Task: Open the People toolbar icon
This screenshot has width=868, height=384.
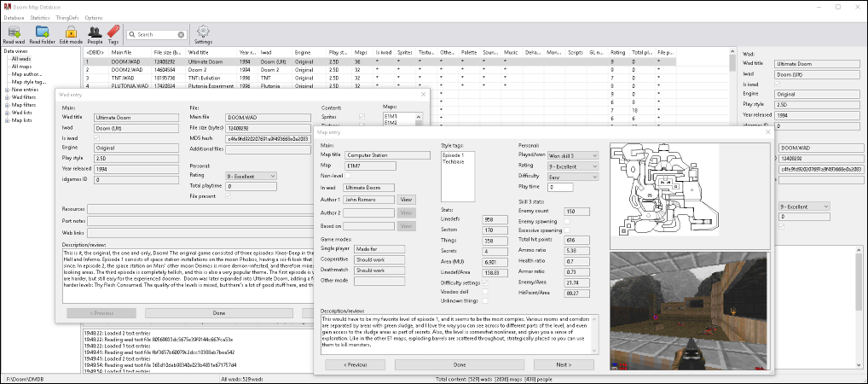Action: tap(95, 32)
